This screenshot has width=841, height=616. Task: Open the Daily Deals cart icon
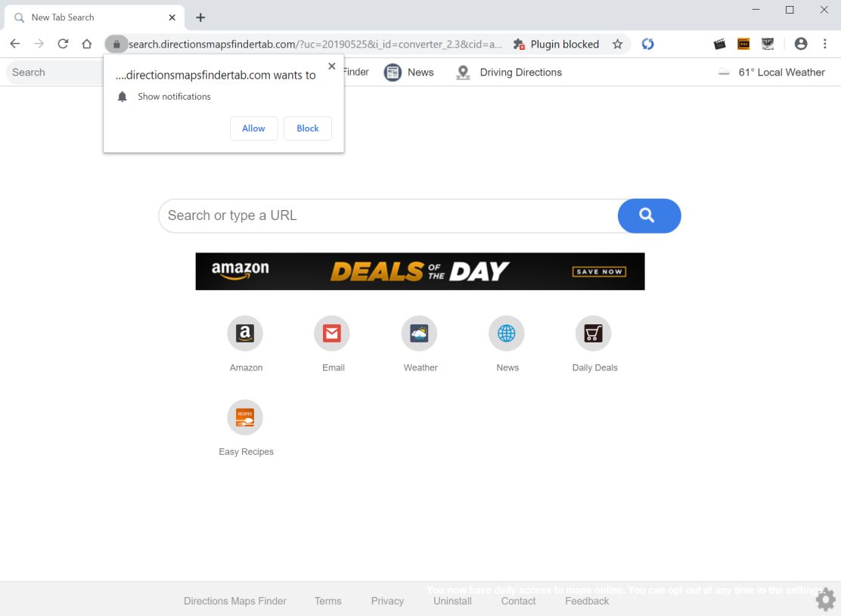point(593,333)
